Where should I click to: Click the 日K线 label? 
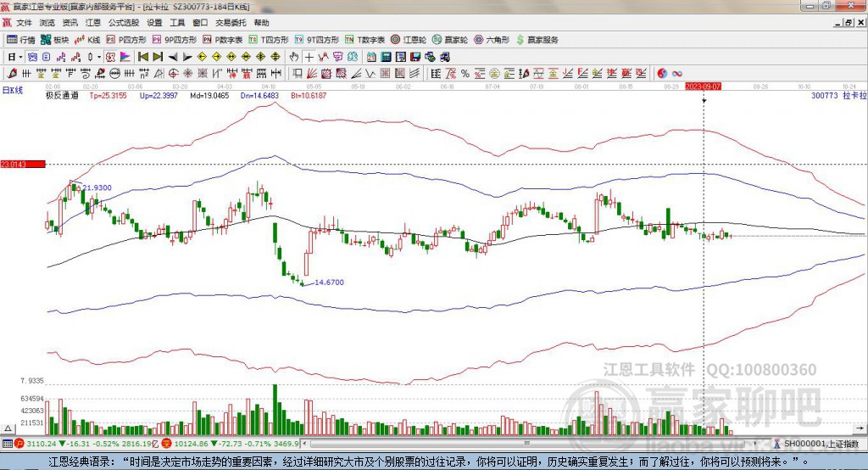[x=13, y=90]
